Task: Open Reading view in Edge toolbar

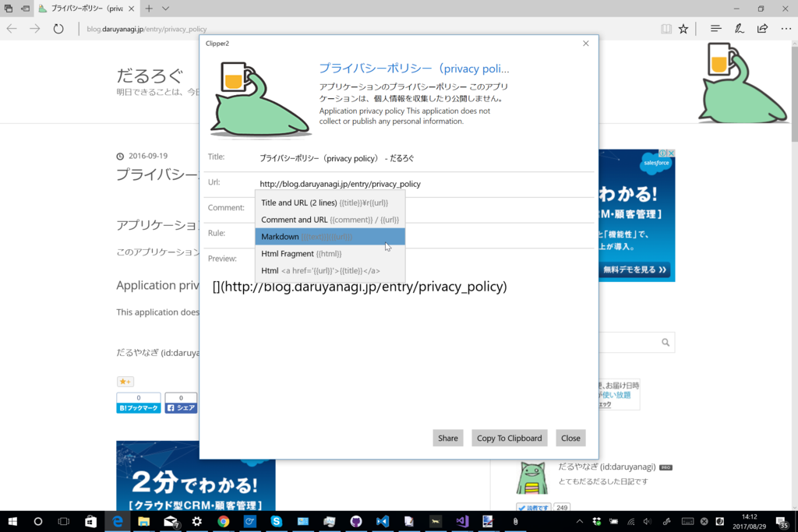Action: (x=666, y=28)
